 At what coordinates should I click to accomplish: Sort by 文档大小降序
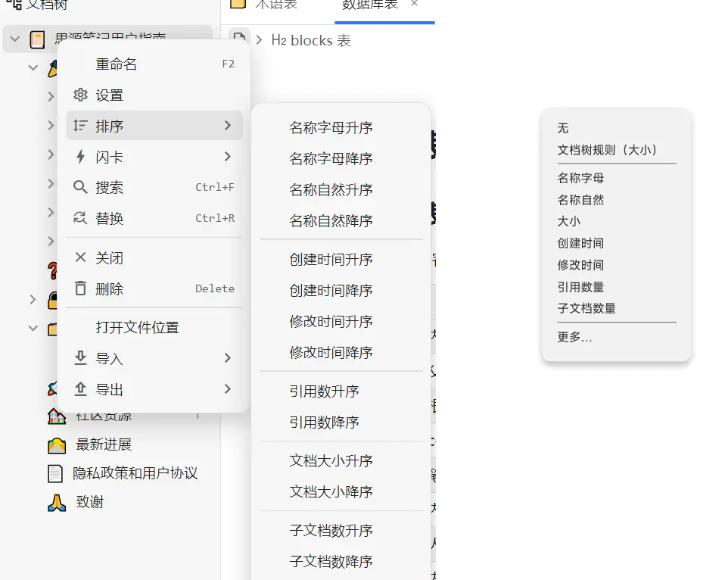point(341,492)
